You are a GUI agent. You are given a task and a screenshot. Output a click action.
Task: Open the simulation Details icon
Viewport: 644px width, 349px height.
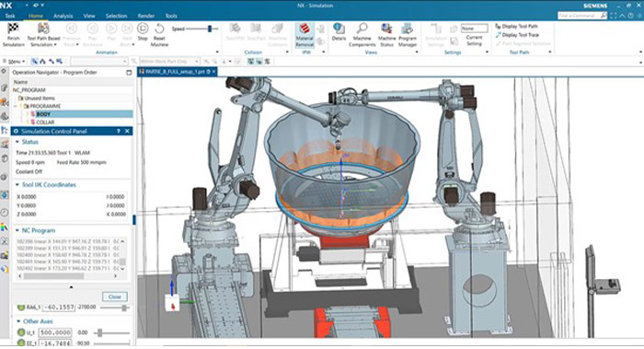339,29
